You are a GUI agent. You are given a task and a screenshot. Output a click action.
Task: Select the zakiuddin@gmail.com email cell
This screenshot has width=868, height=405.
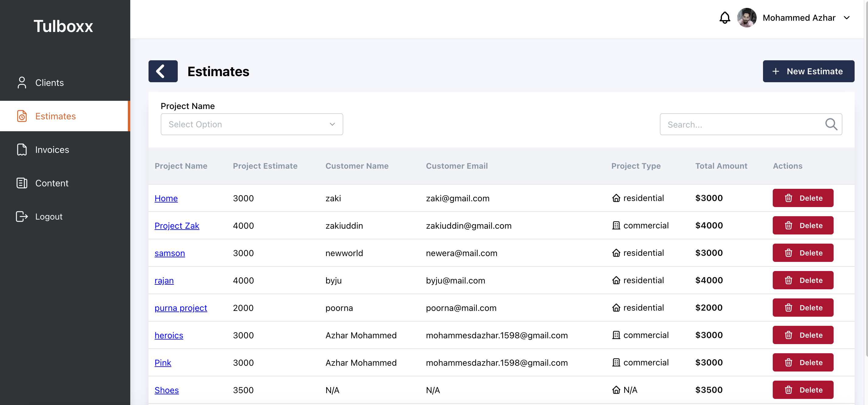pyautogui.click(x=469, y=226)
